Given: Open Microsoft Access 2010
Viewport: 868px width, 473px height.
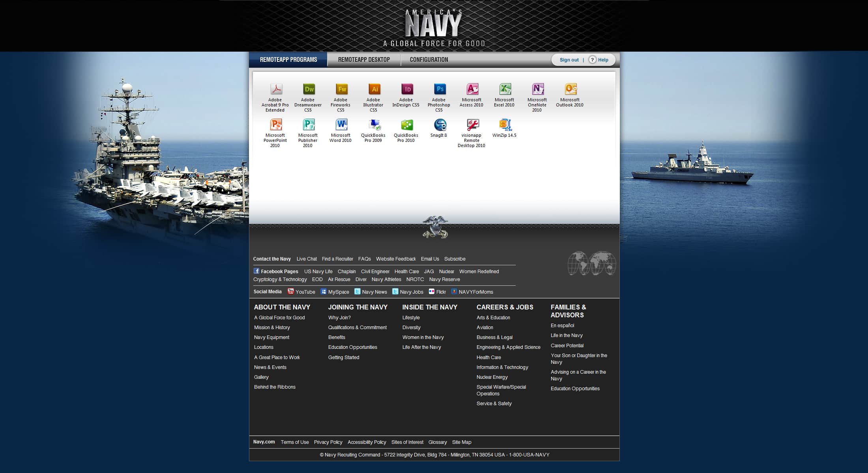Looking at the screenshot, I should (472, 95).
